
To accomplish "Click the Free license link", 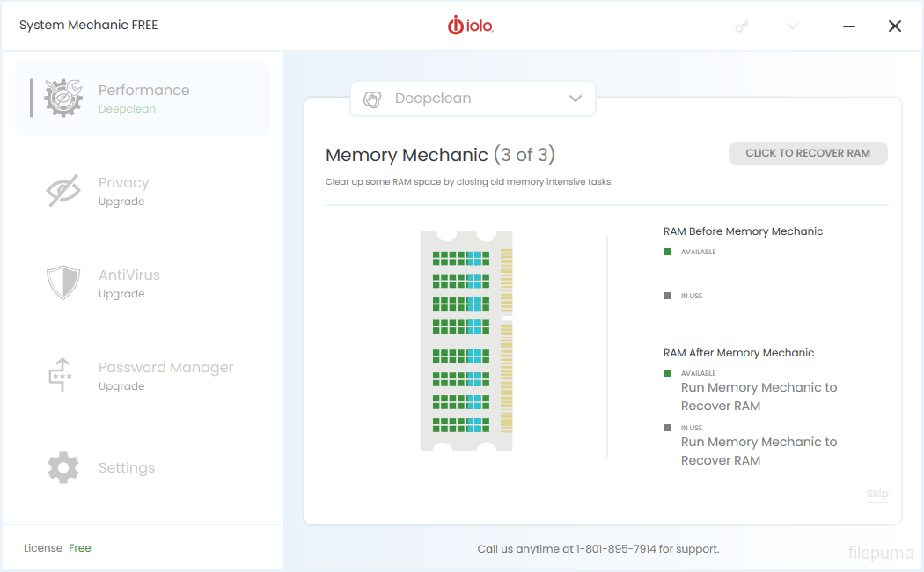I will (80, 548).
